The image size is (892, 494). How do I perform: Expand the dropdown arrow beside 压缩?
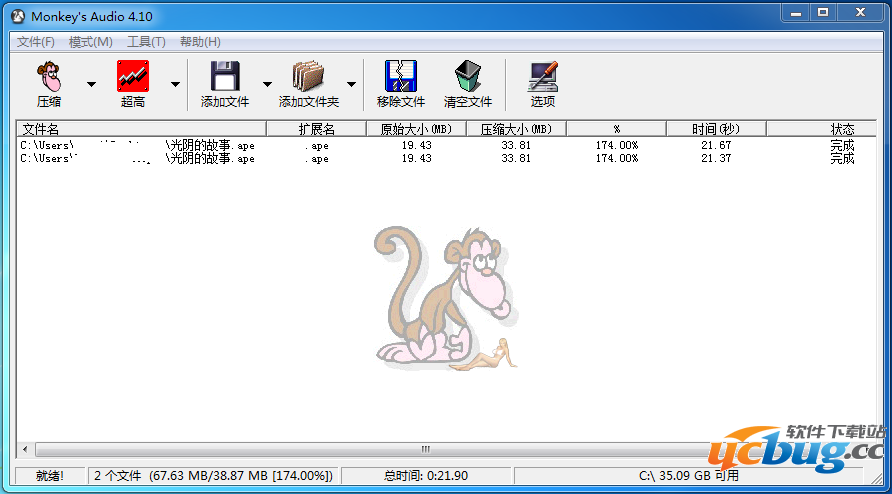[x=92, y=84]
